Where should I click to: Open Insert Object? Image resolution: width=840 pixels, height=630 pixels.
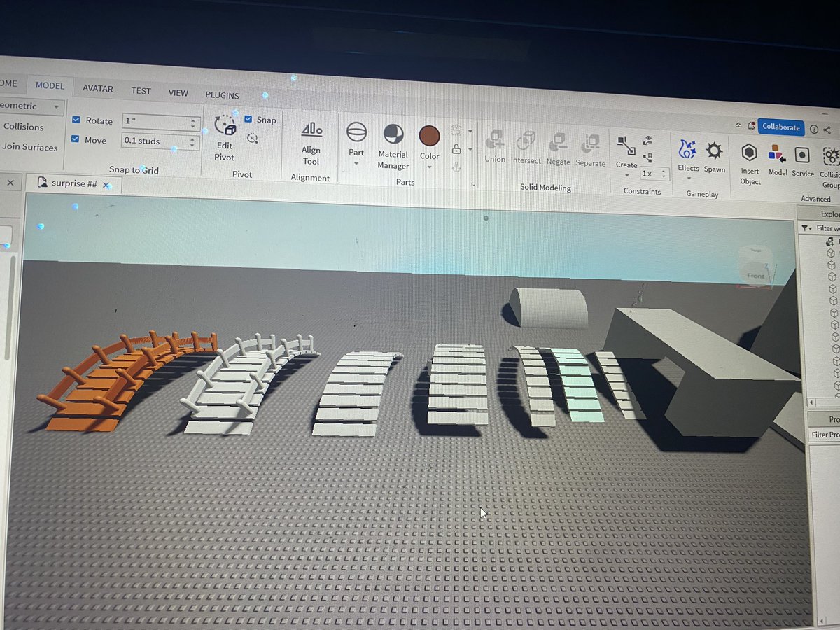click(x=750, y=163)
